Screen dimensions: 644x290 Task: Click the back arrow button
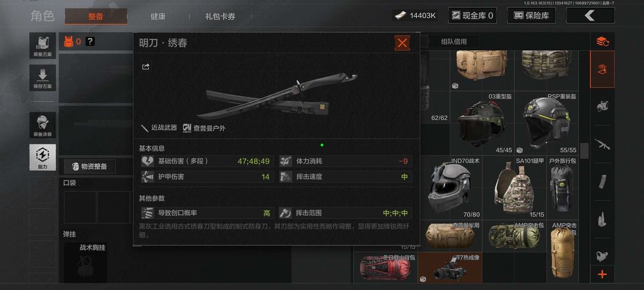(x=590, y=16)
